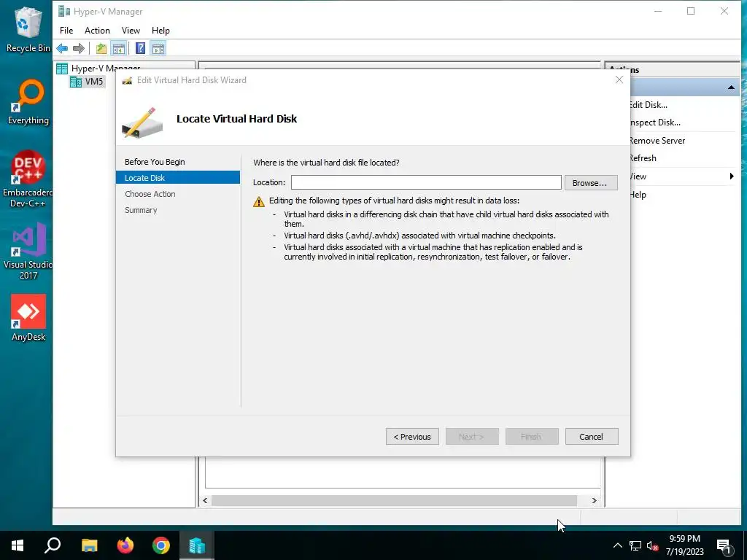The width and height of the screenshot is (747, 560).
Task: Click the grayed-out Next > button
Action: pos(472,437)
